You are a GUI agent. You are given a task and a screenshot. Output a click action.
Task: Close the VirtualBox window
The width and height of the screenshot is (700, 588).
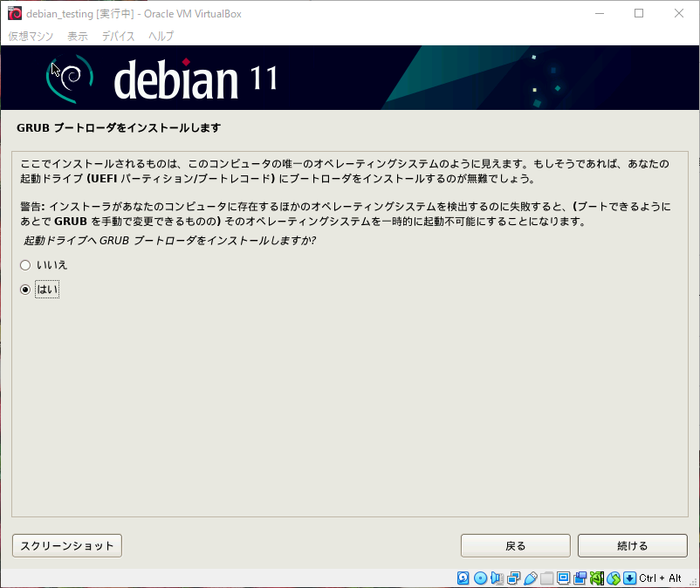678,13
